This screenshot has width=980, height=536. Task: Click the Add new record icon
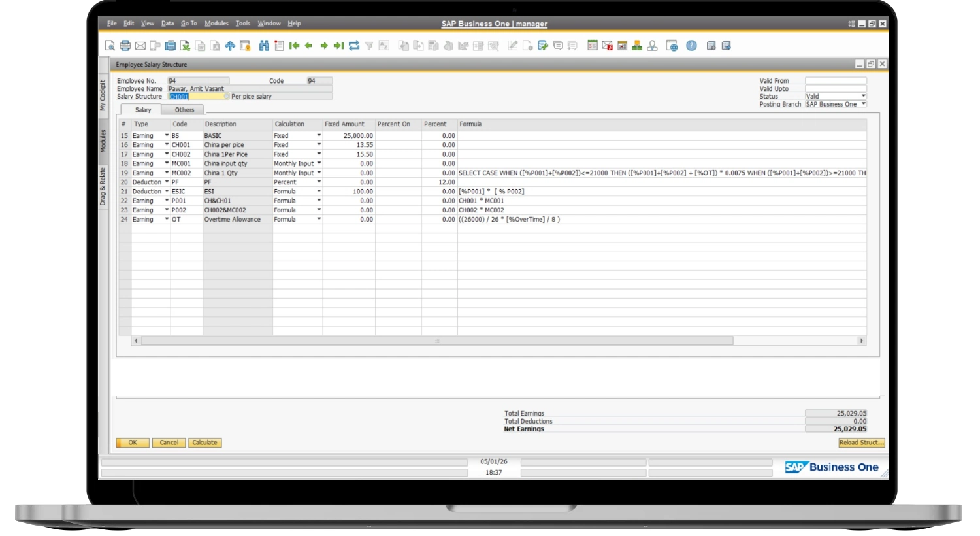point(279,46)
